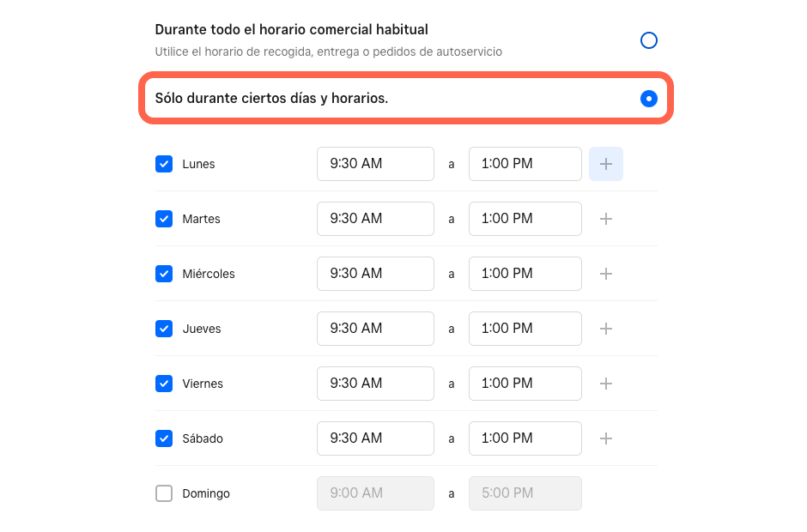Add another time range for Lunes
The height and width of the screenshot is (532, 807).
[x=606, y=164]
